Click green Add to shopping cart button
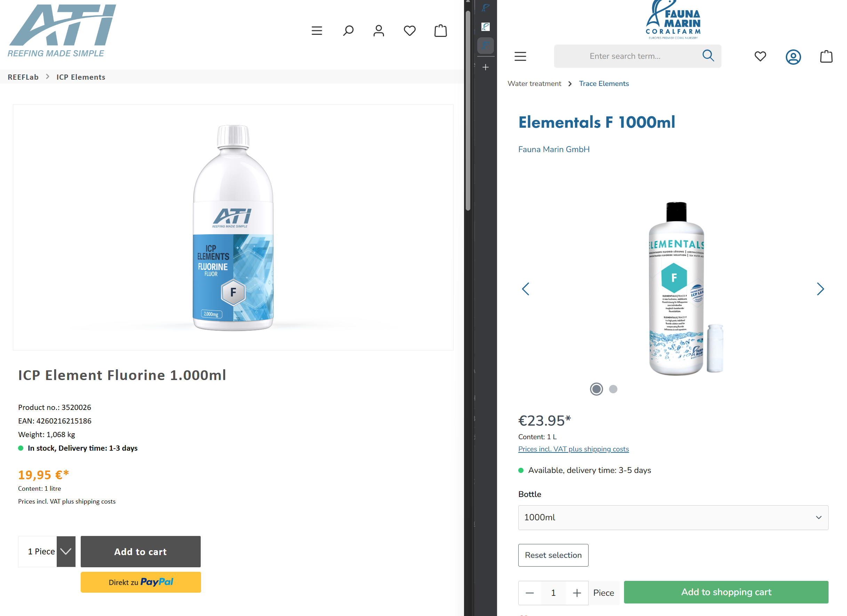This screenshot has height=616, width=847. 726,592
